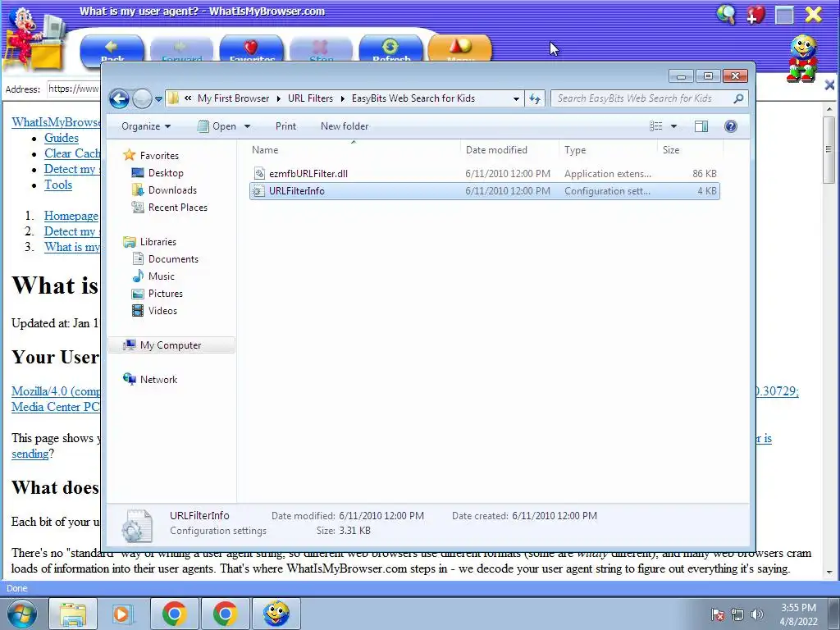Open Recent Places in navigation pane

pyautogui.click(x=177, y=208)
